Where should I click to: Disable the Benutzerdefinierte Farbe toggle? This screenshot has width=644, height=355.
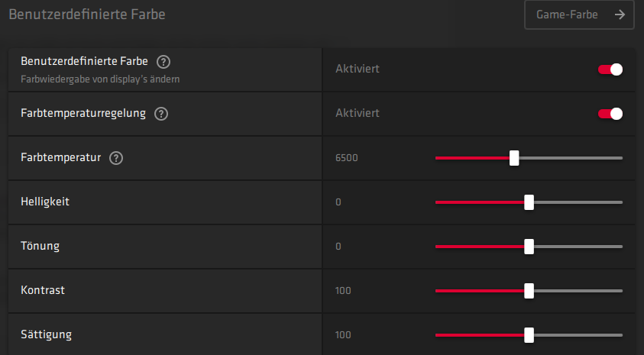point(610,69)
